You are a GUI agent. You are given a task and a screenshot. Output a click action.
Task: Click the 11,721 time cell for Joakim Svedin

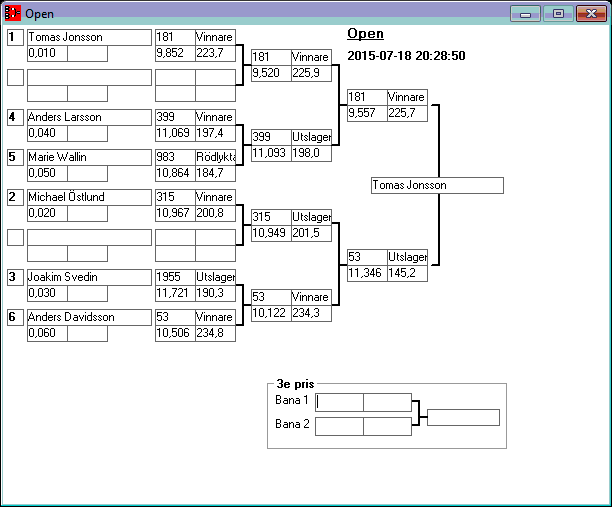pos(175,294)
